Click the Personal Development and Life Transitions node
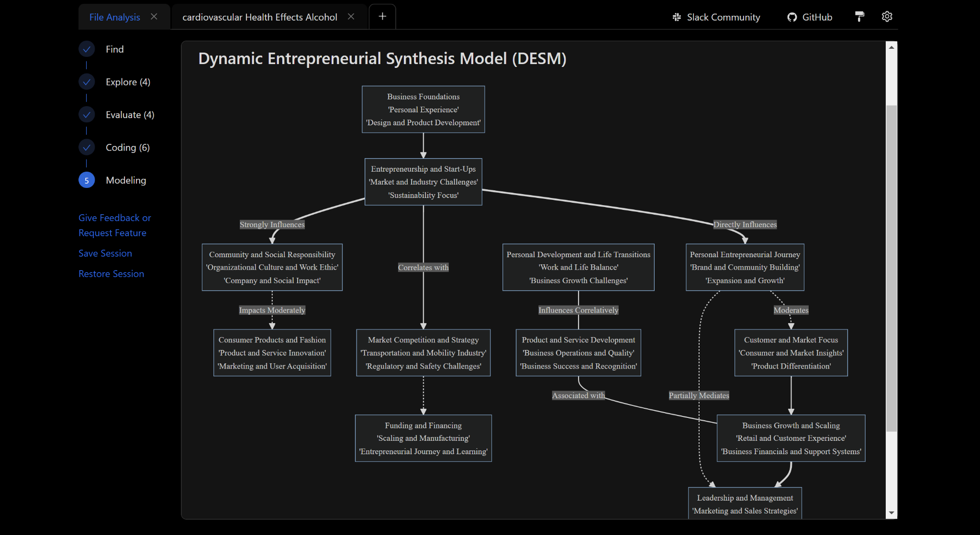Viewport: 980px width, 535px height. (x=578, y=267)
